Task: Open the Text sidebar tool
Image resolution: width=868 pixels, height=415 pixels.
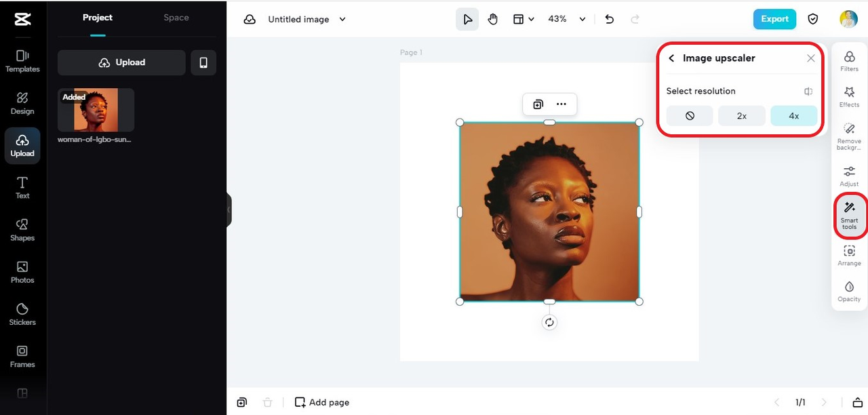Action: click(x=22, y=188)
